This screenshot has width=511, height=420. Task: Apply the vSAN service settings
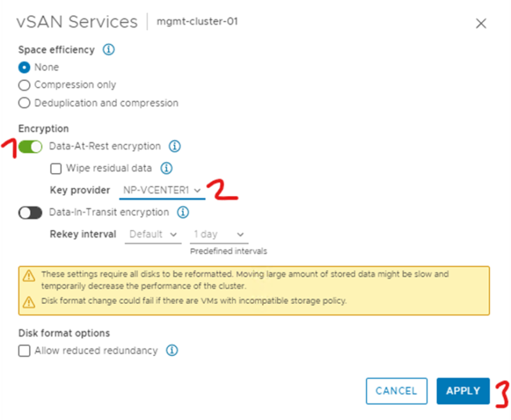[462, 391]
